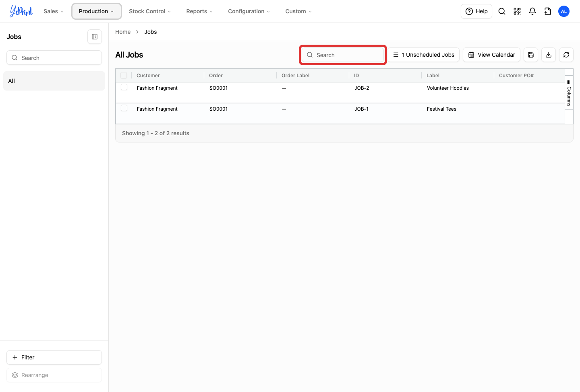This screenshot has width=580, height=392.
Task: Expand the Custom menu
Action: pos(298,11)
